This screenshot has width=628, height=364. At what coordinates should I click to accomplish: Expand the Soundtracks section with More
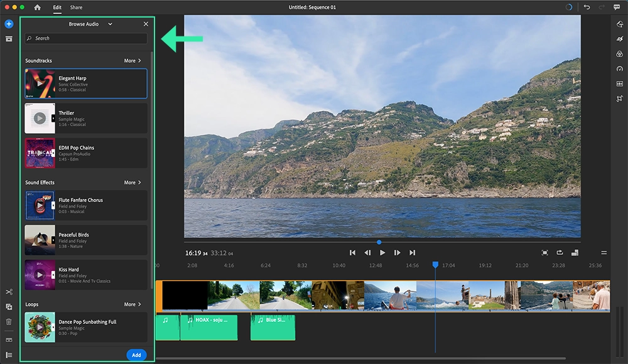(x=133, y=60)
